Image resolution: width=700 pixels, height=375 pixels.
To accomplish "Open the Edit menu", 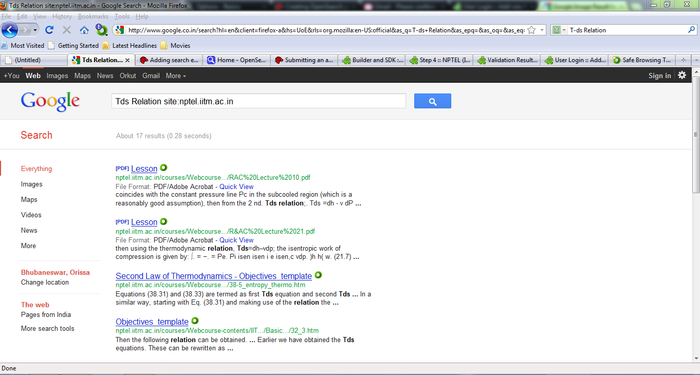I will 22,17.
